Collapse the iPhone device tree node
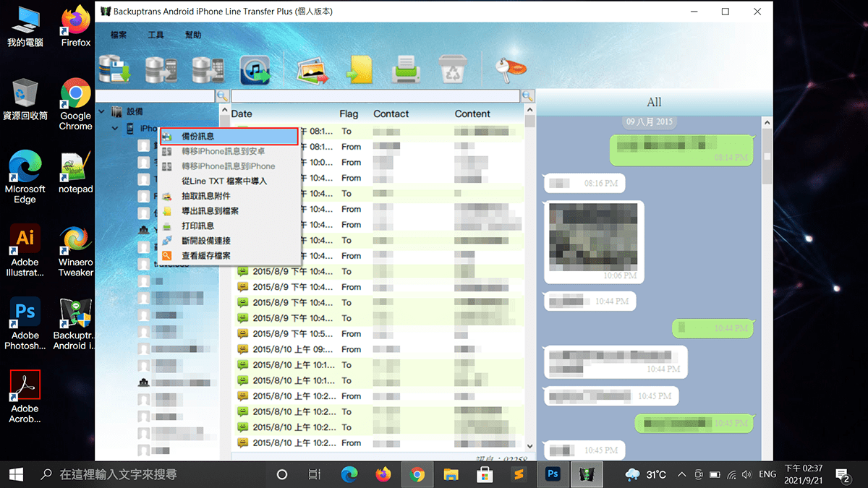 [x=115, y=129]
